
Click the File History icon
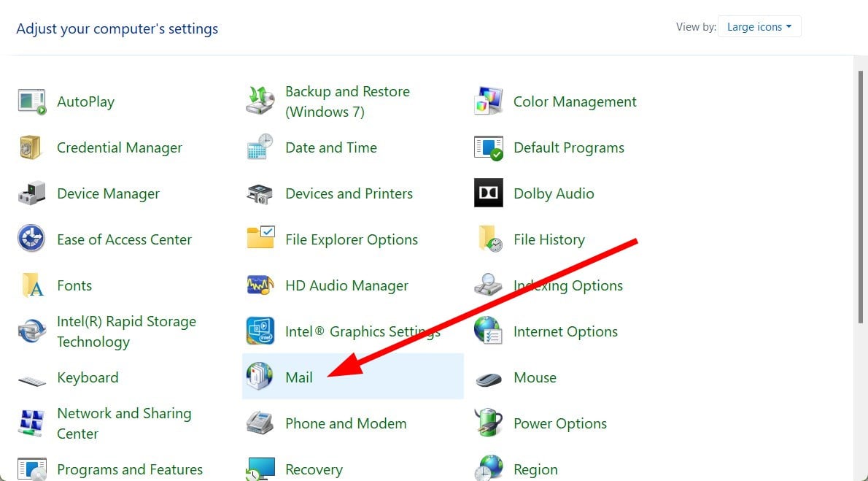point(490,239)
